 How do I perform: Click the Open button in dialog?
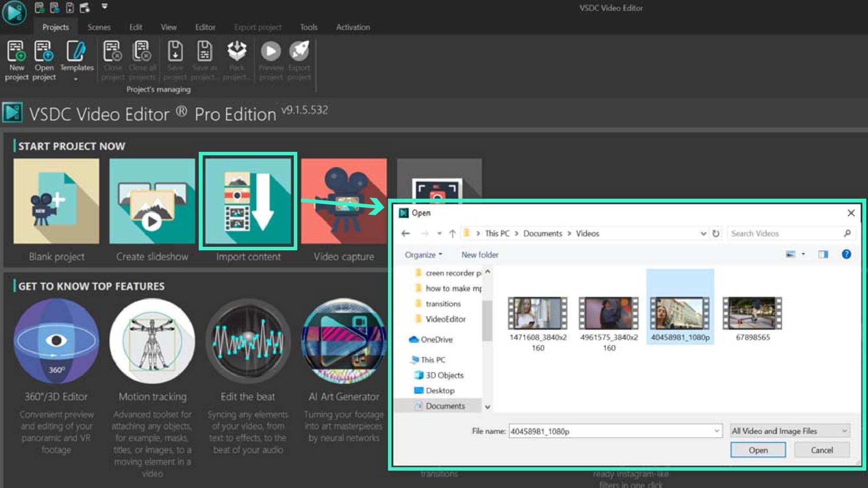758,450
